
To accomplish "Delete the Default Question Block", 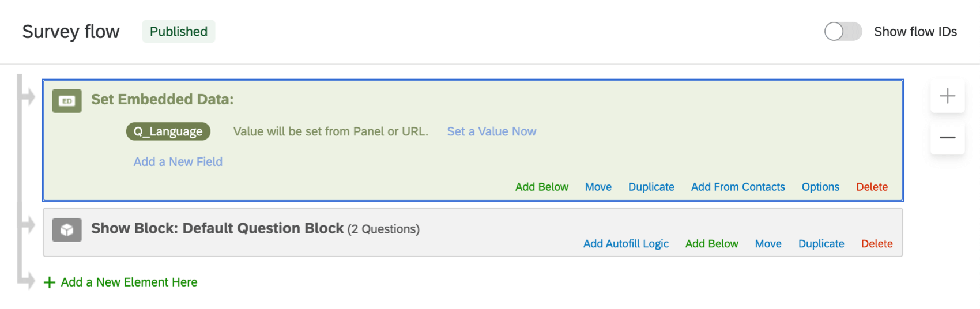I will click(876, 244).
